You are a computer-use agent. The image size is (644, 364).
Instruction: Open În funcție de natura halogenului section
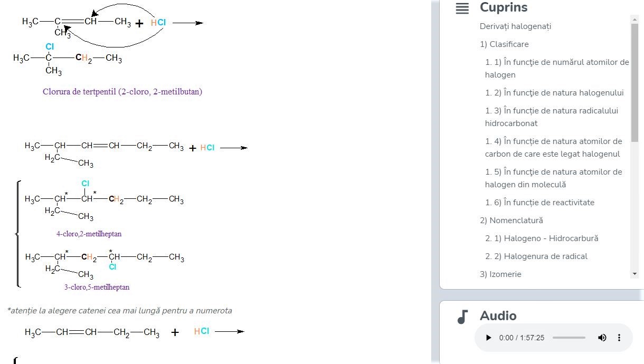[554, 93]
